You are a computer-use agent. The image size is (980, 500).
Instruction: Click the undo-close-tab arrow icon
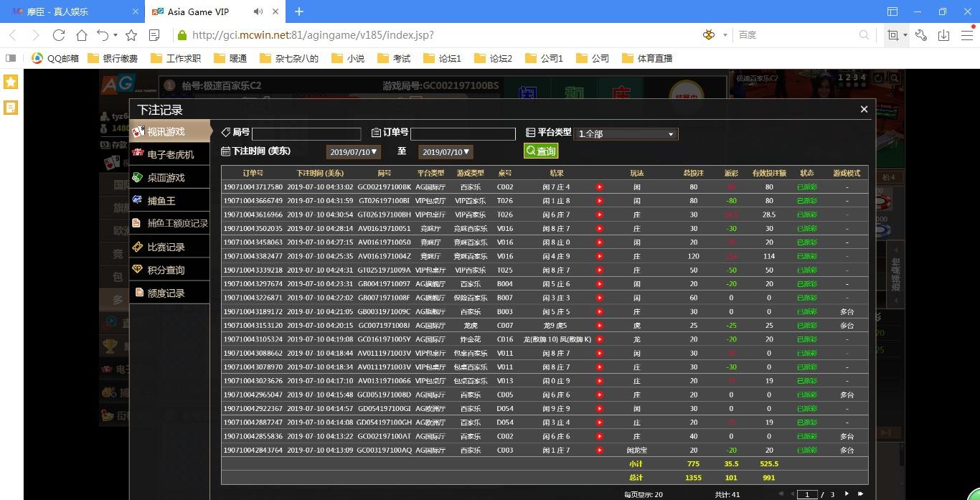(x=103, y=34)
